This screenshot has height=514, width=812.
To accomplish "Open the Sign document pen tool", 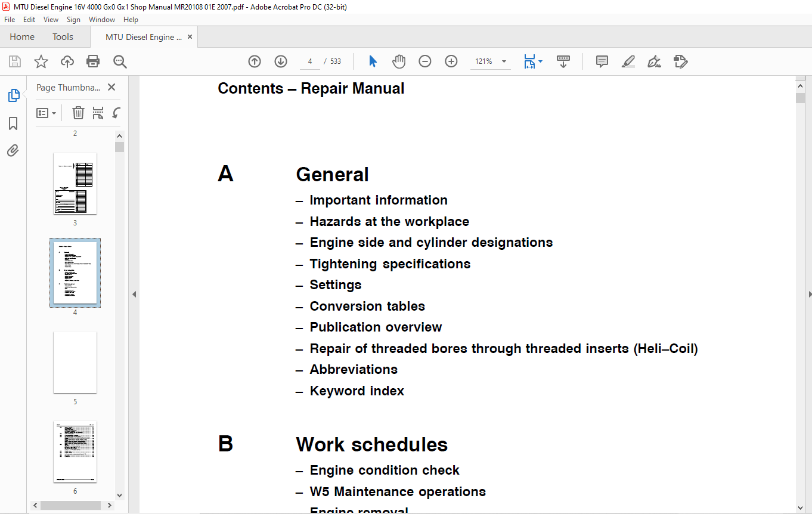I will click(654, 61).
